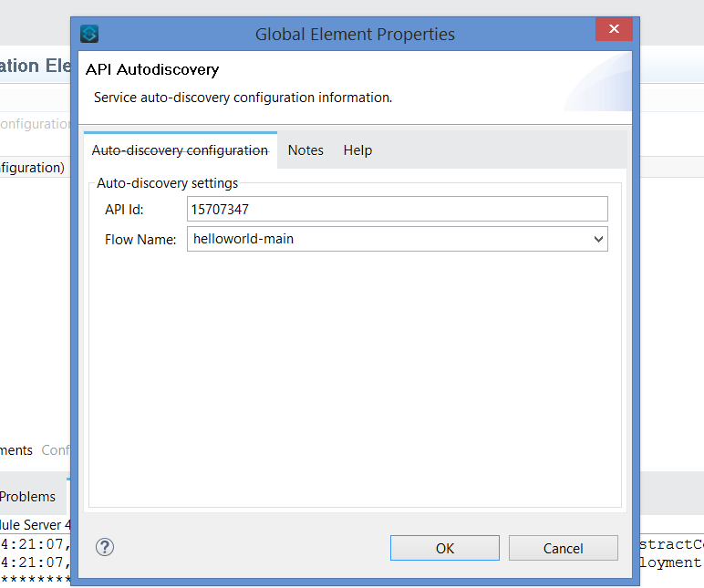The image size is (704, 588).
Task: Click the Auto-discovery settings group label
Action: pos(167,182)
